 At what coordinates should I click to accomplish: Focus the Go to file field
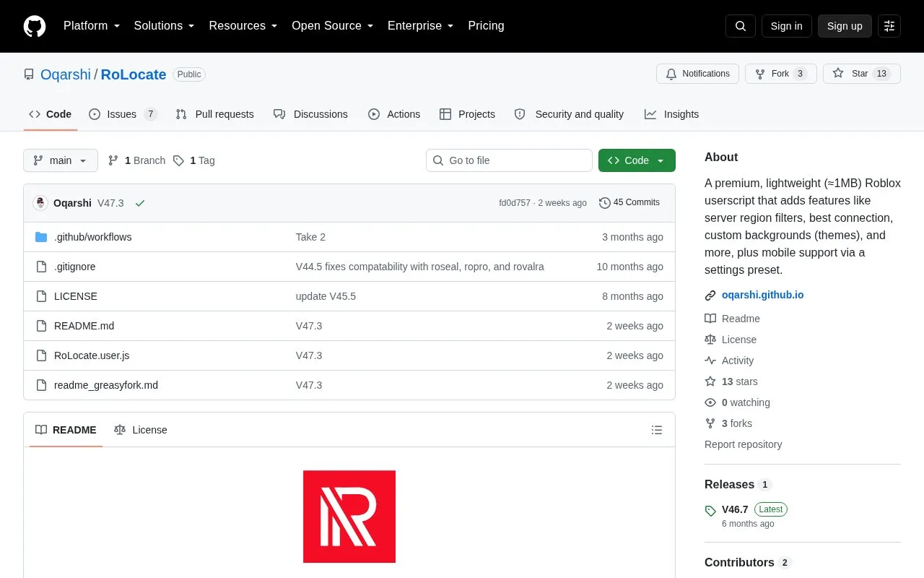[x=509, y=160]
